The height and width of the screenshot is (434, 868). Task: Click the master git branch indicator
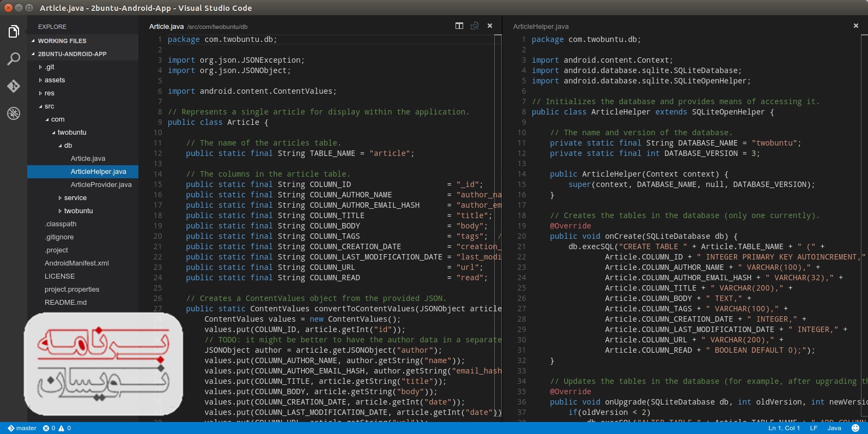pos(22,428)
